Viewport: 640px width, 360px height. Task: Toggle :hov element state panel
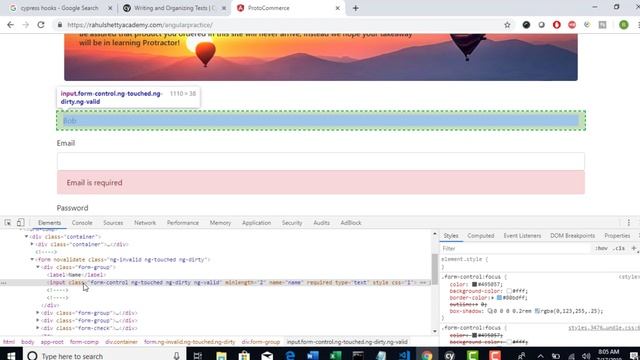point(601,248)
